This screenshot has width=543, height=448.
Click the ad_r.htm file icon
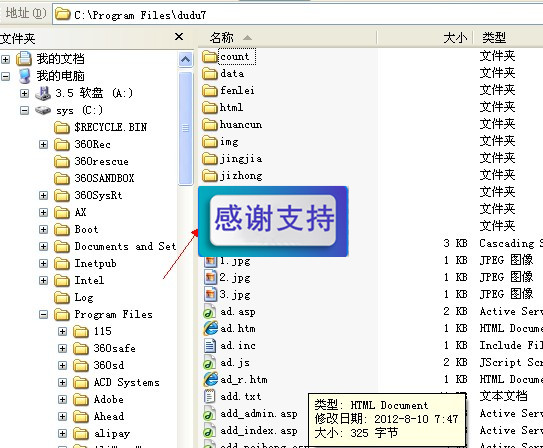click(x=210, y=379)
